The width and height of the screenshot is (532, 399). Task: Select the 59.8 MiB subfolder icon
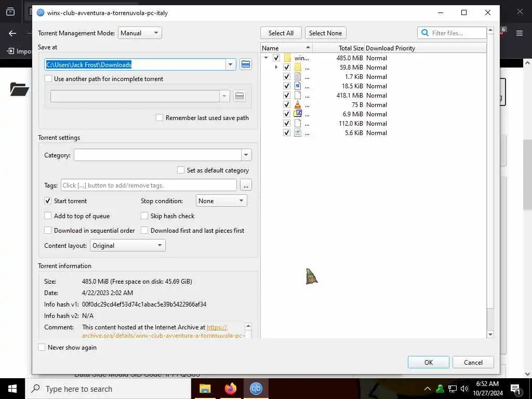tap(298, 67)
